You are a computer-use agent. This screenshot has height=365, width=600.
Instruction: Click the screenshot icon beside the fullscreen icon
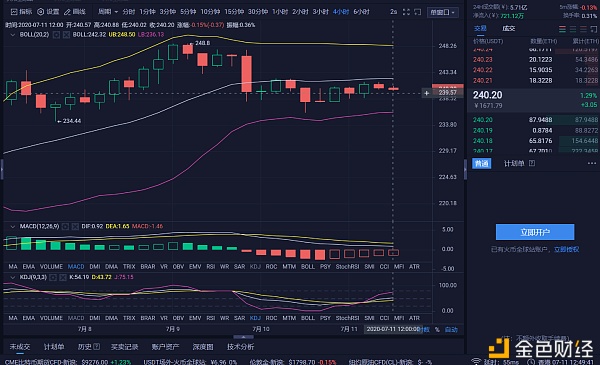418,12
